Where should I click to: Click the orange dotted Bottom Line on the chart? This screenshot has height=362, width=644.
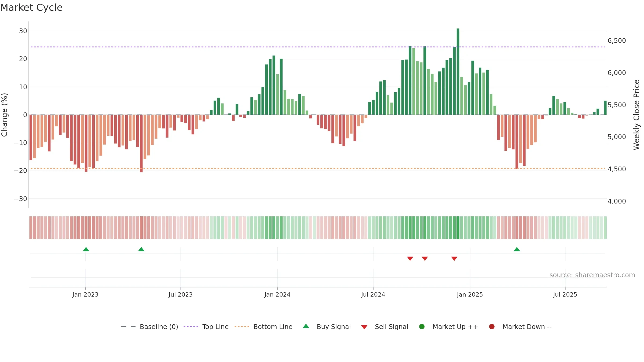[318, 168]
